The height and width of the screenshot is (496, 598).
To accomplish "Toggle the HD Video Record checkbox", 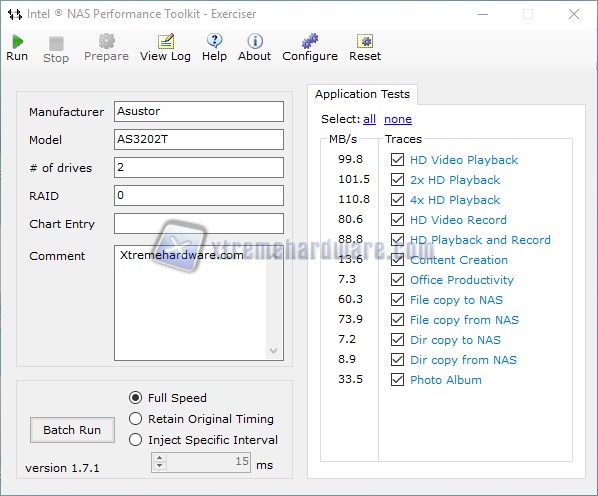I will pyautogui.click(x=397, y=219).
